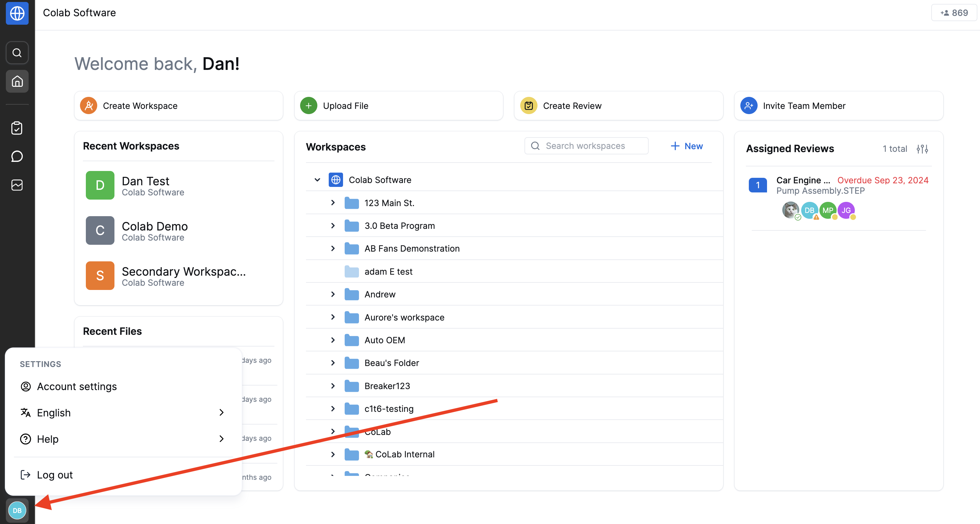The image size is (980, 524).
Task: Open the image gallery icon in sidebar
Action: (17, 185)
